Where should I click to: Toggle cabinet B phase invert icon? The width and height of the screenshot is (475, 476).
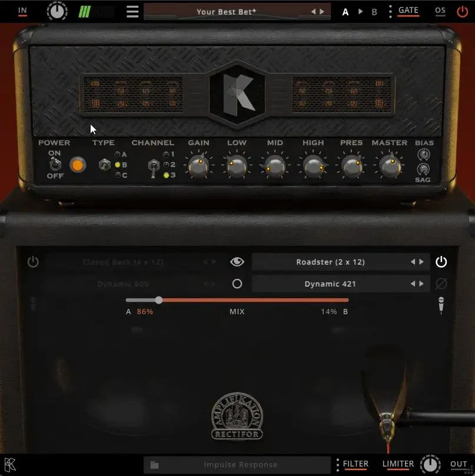coord(441,284)
